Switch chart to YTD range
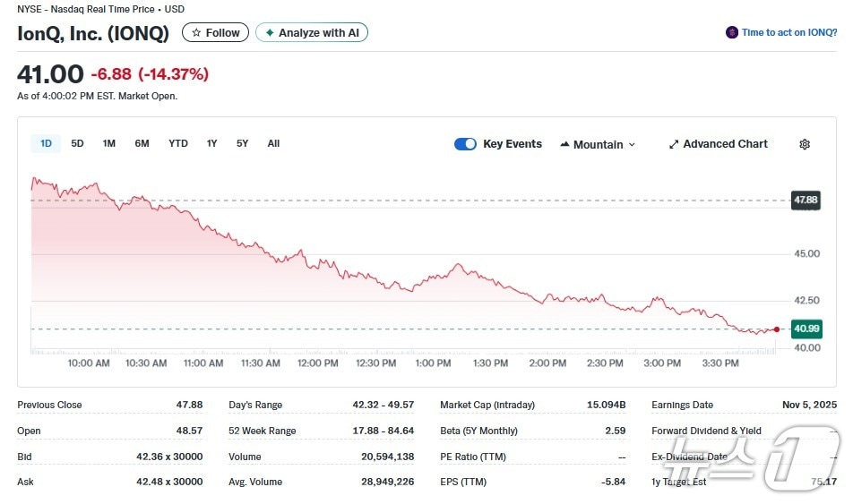 (178, 143)
